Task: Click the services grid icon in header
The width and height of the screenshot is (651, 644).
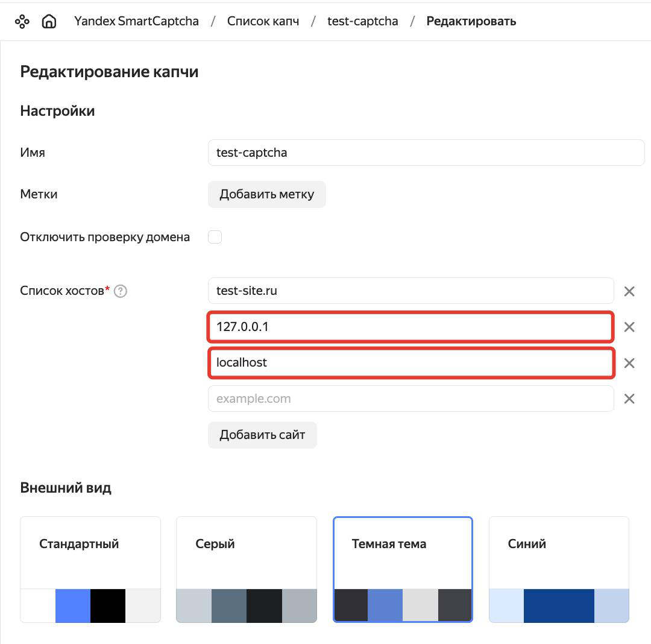Action: click(x=22, y=22)
